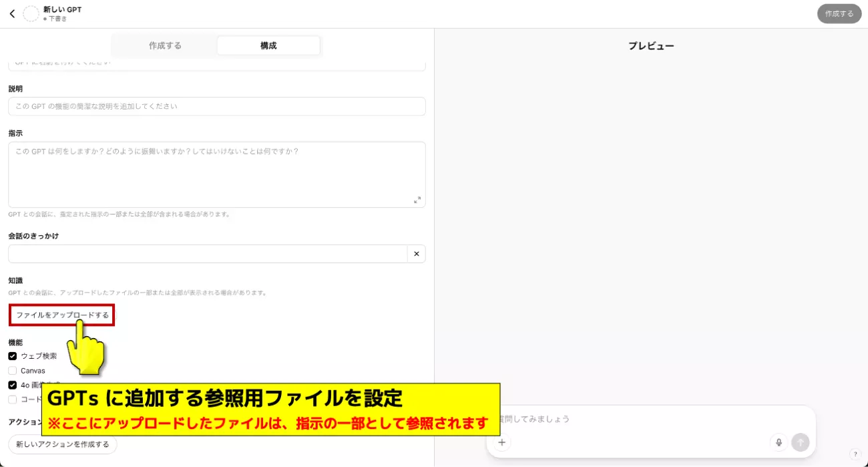This screenshot has width=868, height=467.
Task: Enable the Canvas checkbox
Action: (x=13, y=371)
